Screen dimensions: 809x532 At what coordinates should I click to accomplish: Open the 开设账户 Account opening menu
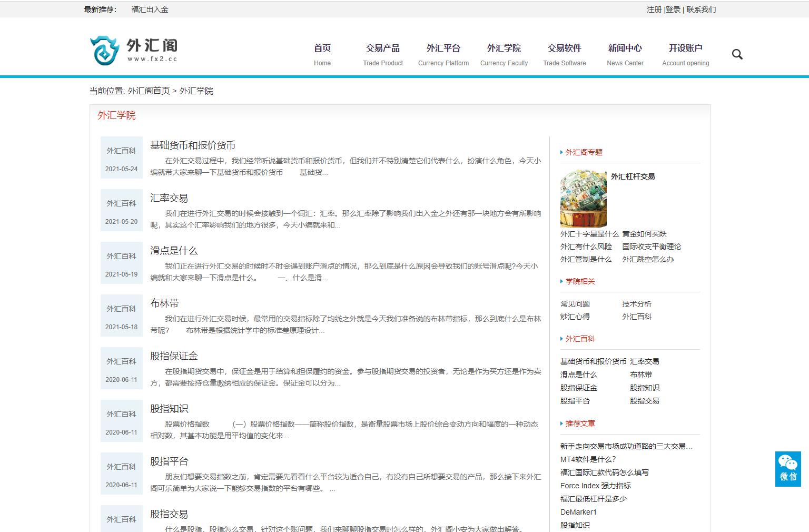[x=685, y=48]
